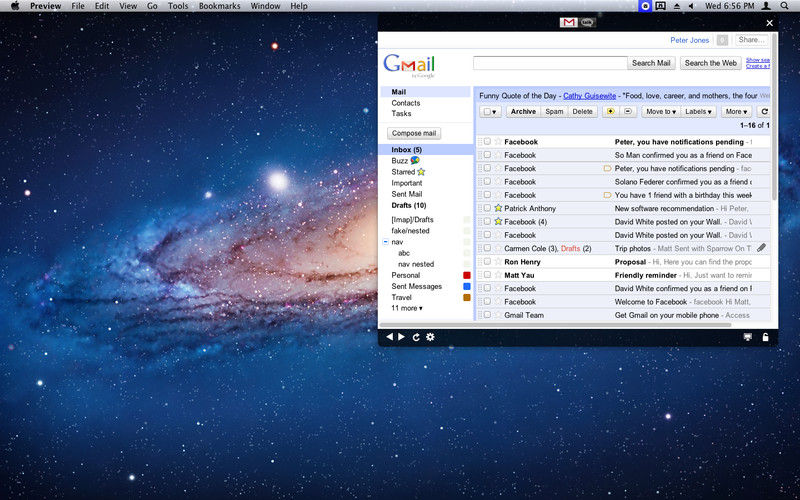Tick checkbox for Gmail Team message
The width and height of the screenshot is (800, 500).
point(487,315)
